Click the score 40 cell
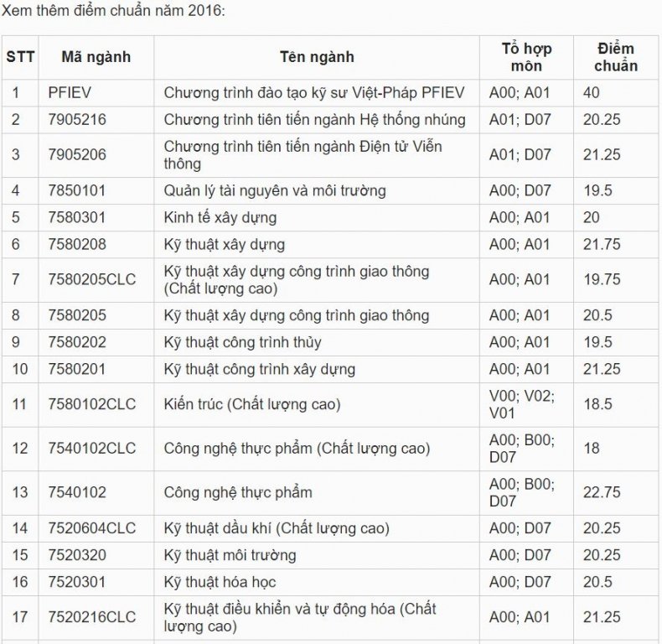The height and width of the screenshot is (644, 662). [616, 93]
